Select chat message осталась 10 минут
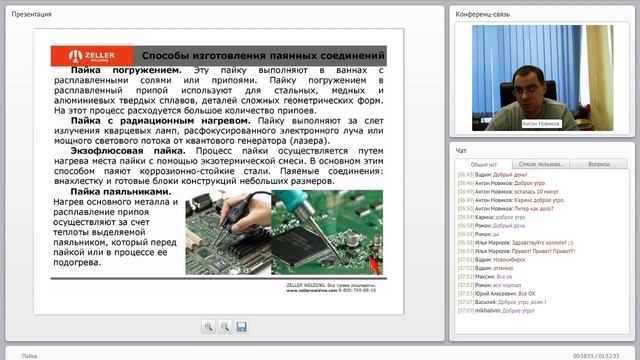The height and width of the screenshot is (360, 640). (508, 192)
